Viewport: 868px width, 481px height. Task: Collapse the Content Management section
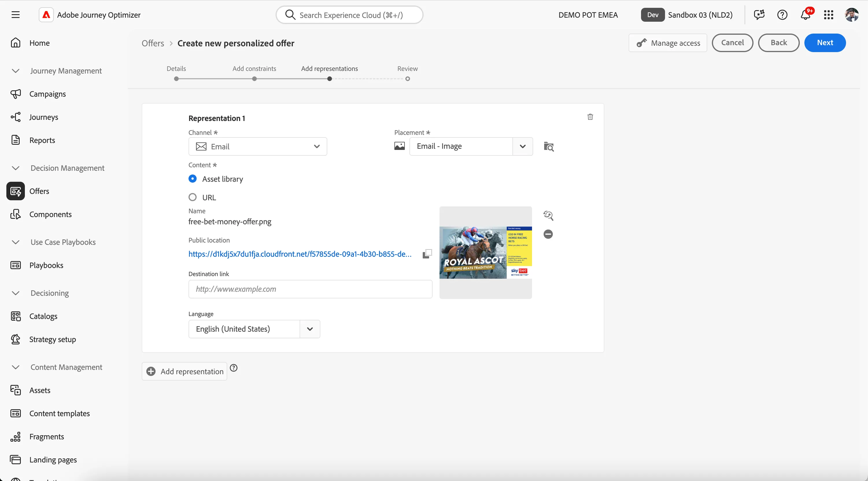click(x=16, y=367)
